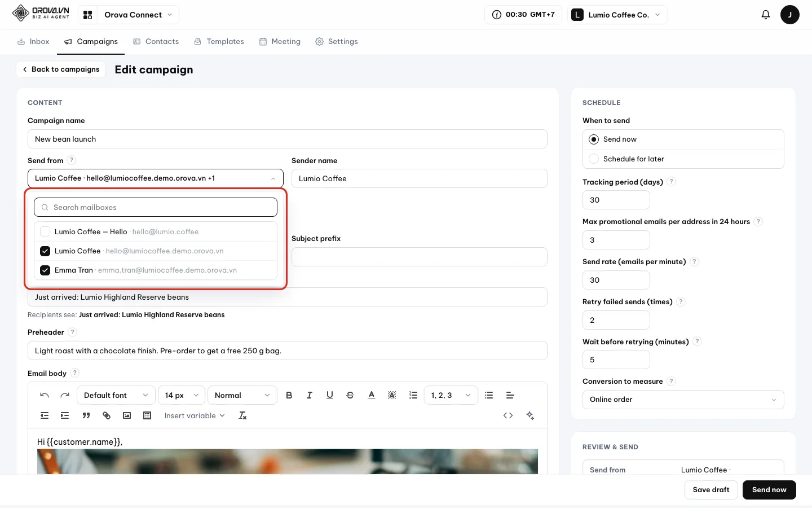Click the Send now button

769,490
